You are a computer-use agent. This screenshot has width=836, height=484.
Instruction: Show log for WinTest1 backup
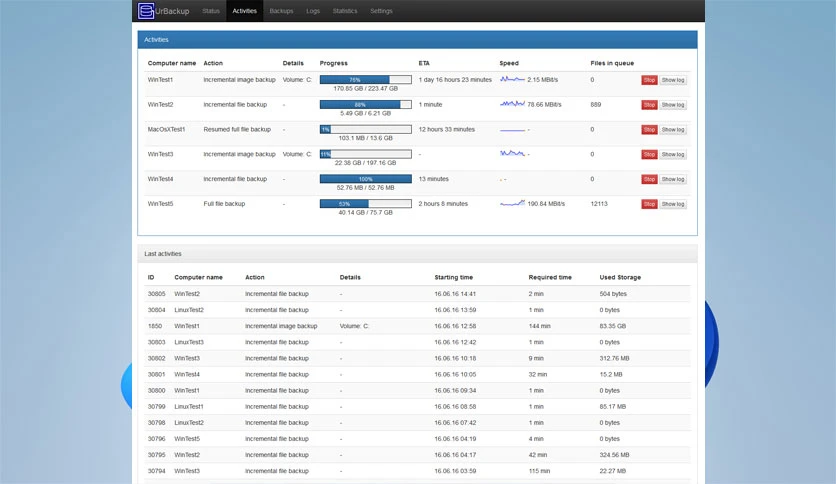click(x=673, y=80)
